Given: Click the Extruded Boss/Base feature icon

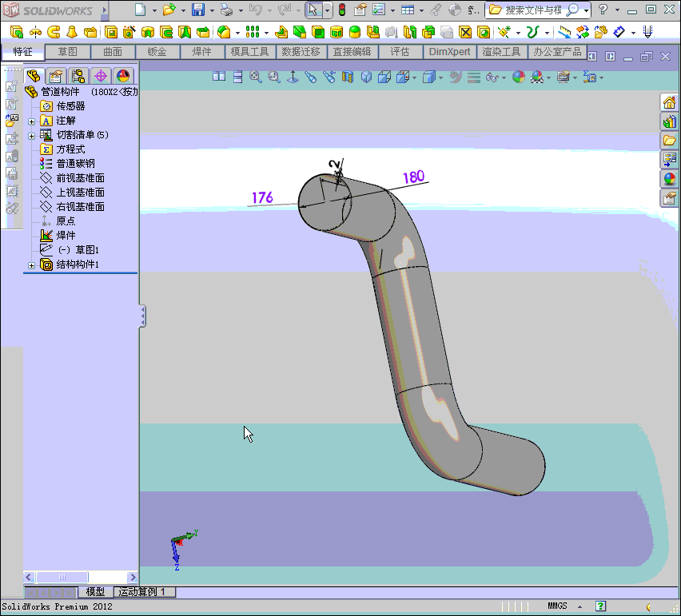Looking at the screenshot, I should pos(17,32).
